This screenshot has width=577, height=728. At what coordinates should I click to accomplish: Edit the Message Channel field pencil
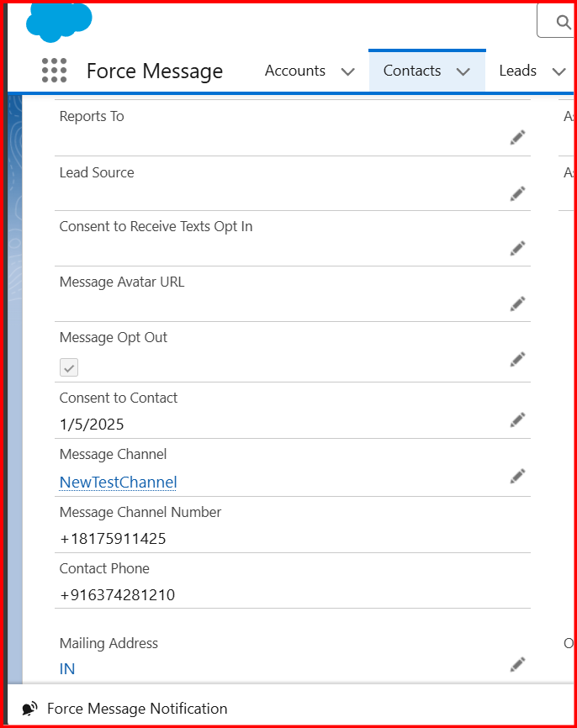point(517,476)
